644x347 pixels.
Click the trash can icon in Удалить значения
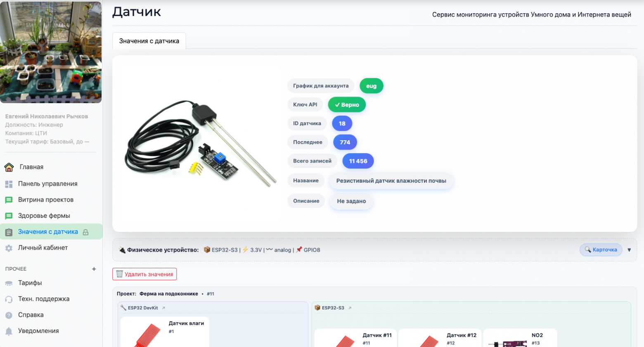[x=120, y=274]
